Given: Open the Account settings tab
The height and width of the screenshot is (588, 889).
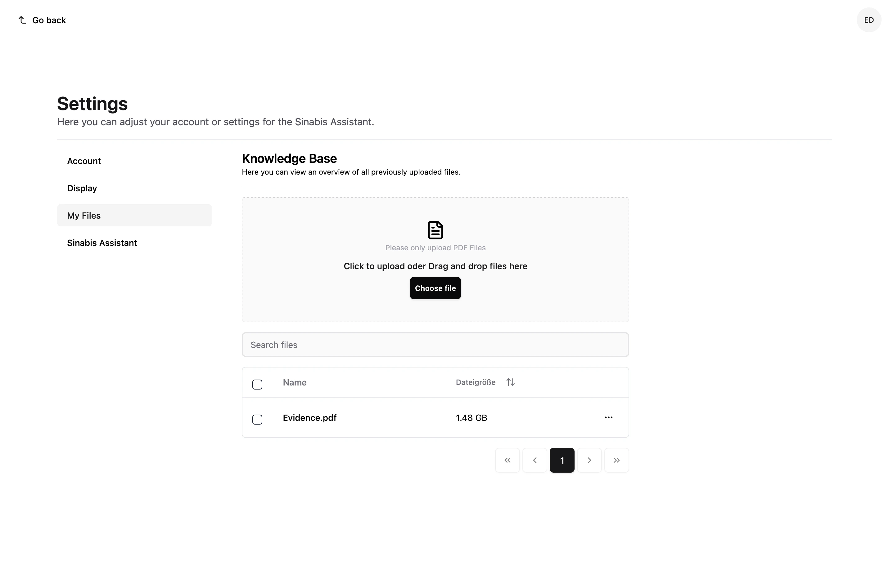Looking at the screenshot, I should tap(84, 161).
